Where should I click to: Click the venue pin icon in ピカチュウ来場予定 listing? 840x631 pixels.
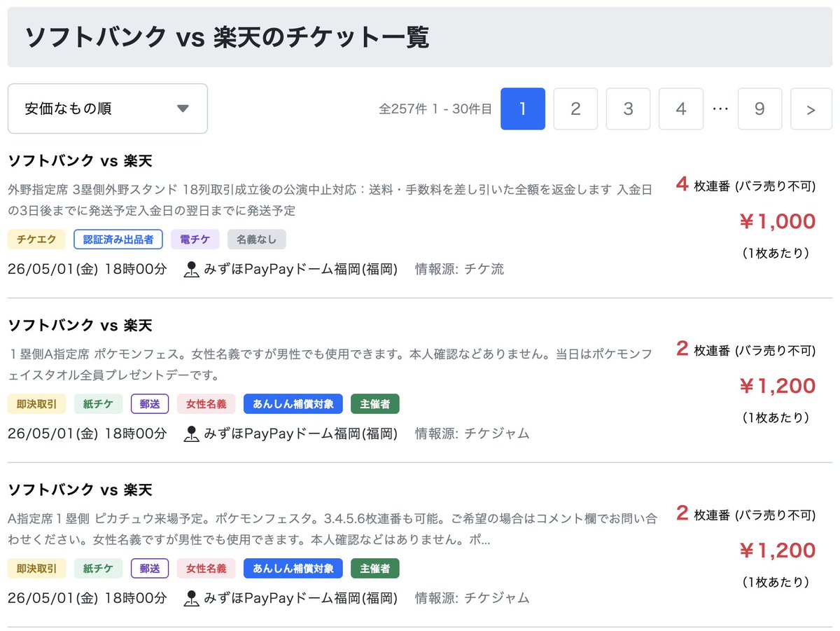coord(191,598)
